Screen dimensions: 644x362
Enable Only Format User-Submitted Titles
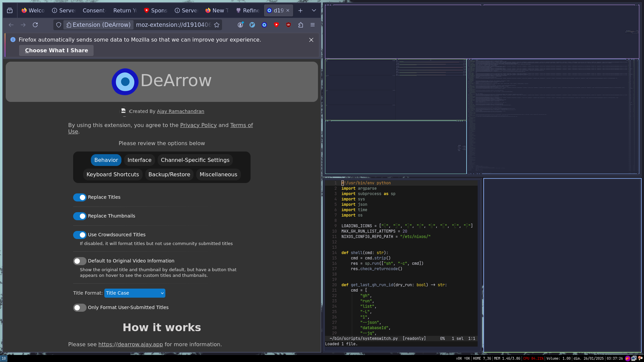click(80, 308)
